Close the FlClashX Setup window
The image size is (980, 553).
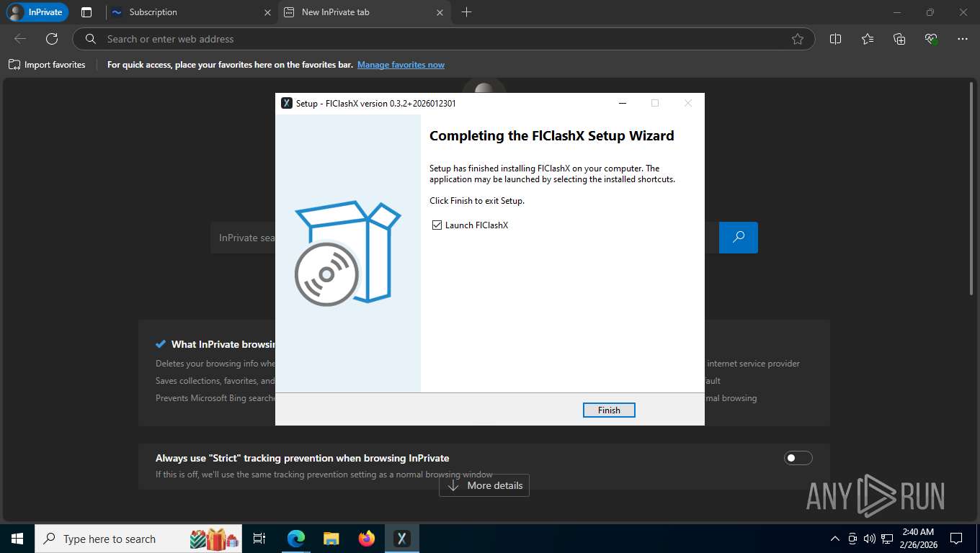(687, 103)
